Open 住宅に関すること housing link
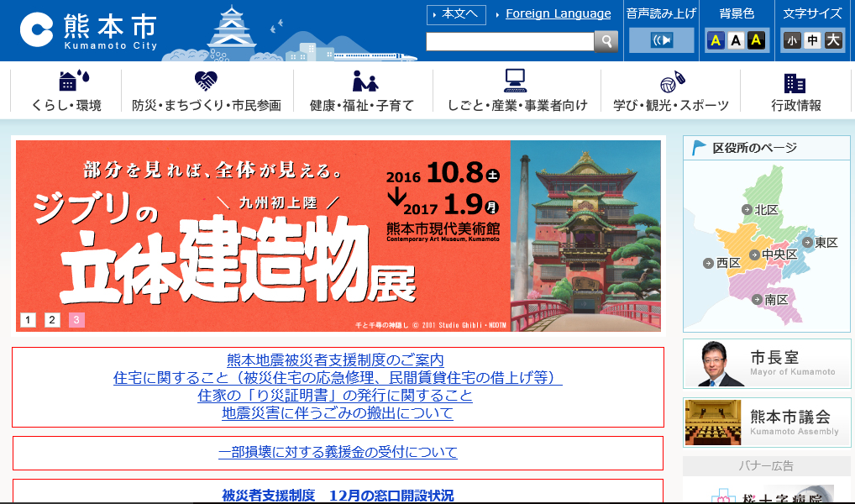The width and height of the screenshot is (855, 504). point(338,377)
